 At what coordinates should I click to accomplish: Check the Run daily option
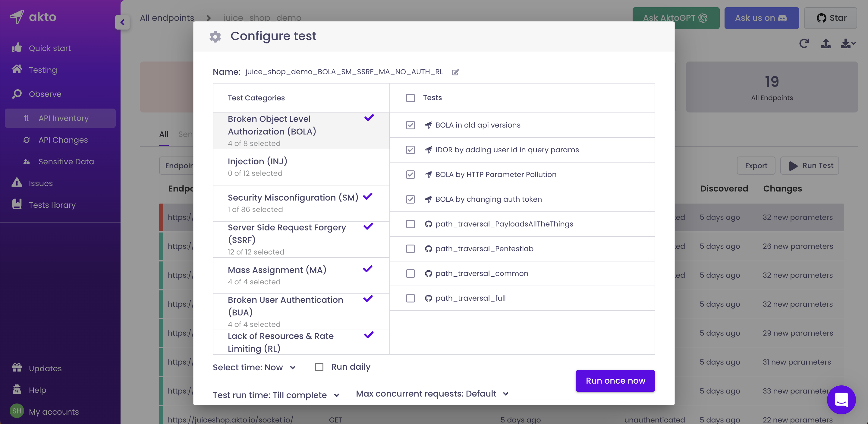tap(319, 367)
